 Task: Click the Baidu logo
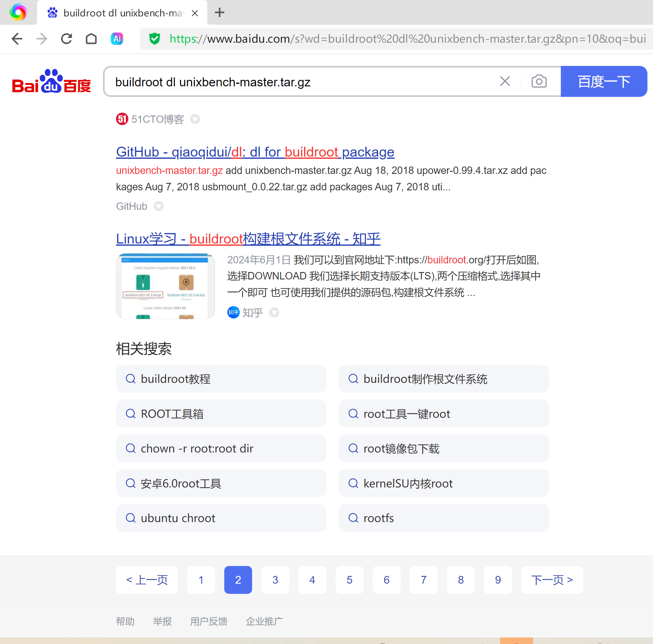point(51,81)
